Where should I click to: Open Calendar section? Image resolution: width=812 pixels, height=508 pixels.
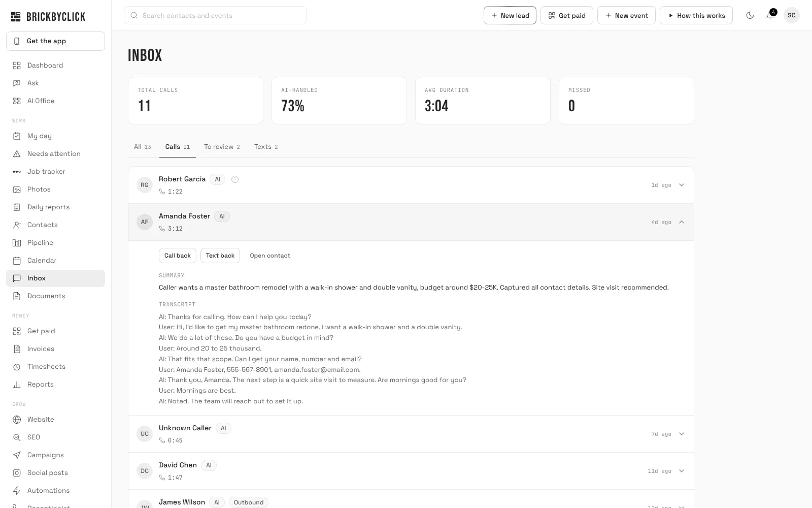pos(55,261)
